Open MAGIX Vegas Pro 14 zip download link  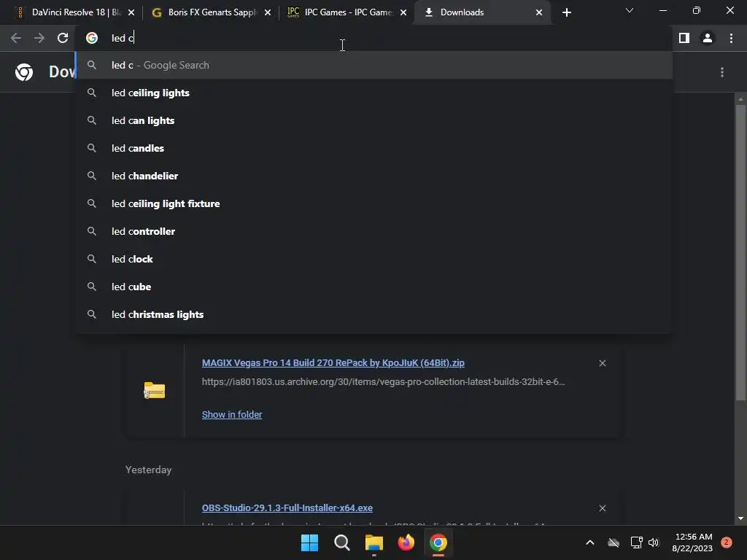click(333, 363)
